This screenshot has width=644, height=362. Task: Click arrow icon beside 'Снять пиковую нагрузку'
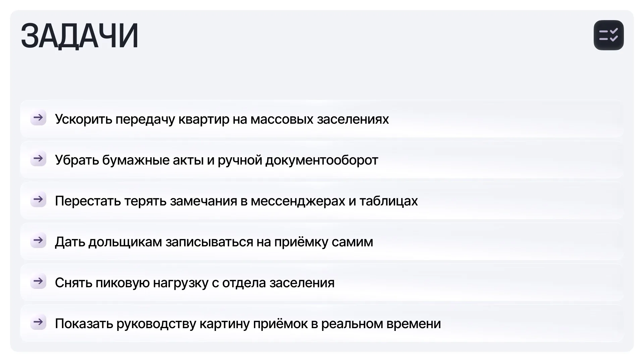click(38, 281)
